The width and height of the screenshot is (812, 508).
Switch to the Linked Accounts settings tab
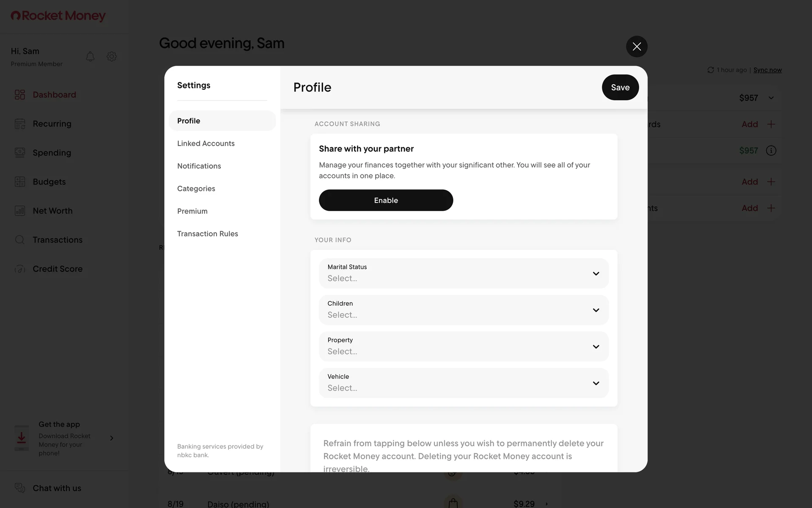206,144
